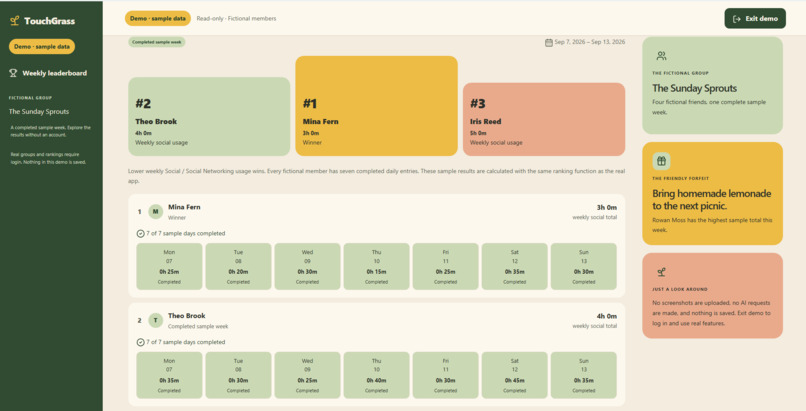Click the TouchGrass sprout logo icon
The image size is (806, 411).
(x=15, y=21)
